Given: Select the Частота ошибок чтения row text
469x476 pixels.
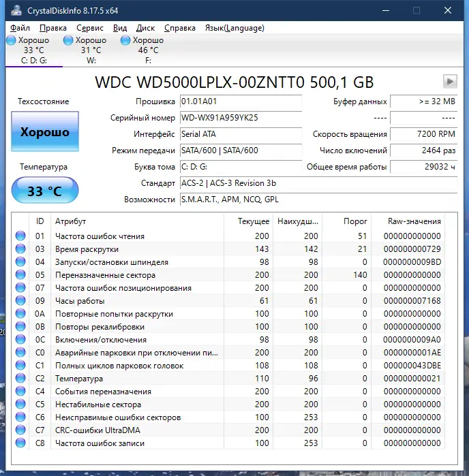Looking at the screenshot, I should [x=100, y=236].
